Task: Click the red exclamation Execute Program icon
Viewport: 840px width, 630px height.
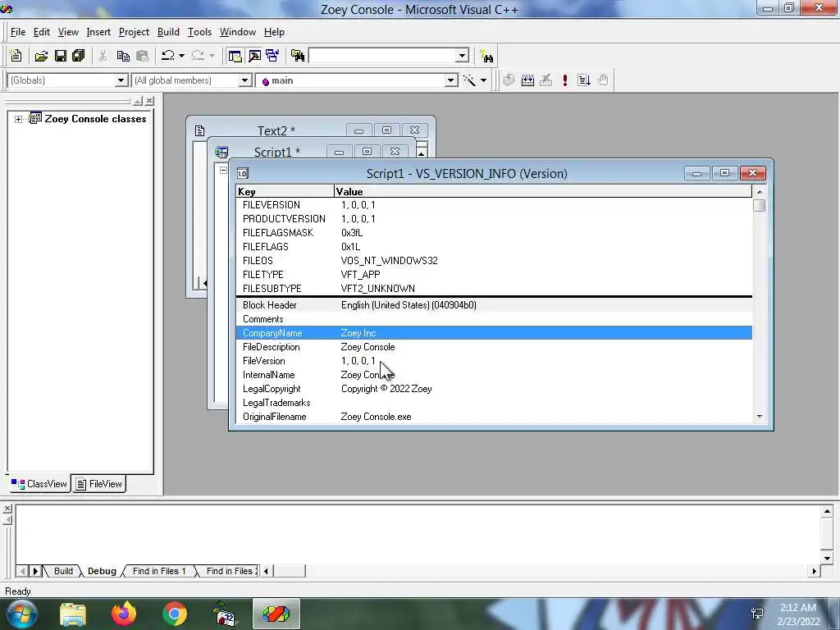Action: point(564,80)
